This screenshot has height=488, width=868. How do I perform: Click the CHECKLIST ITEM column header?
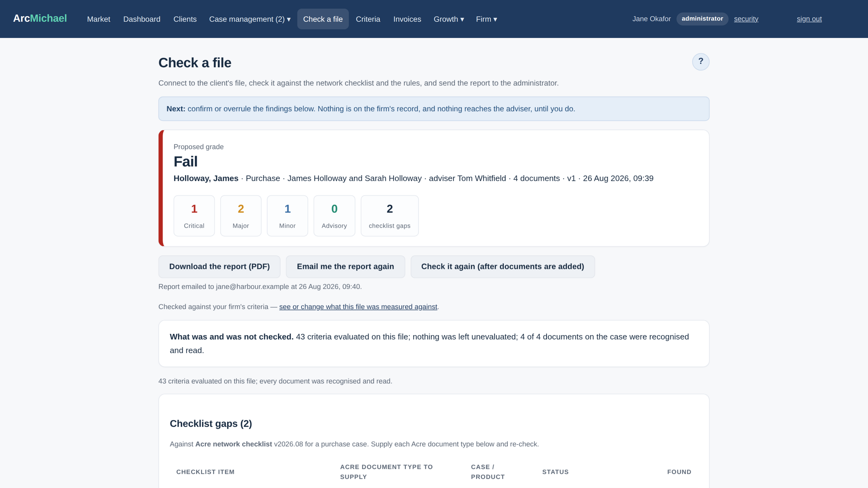(x=205, y=472)
